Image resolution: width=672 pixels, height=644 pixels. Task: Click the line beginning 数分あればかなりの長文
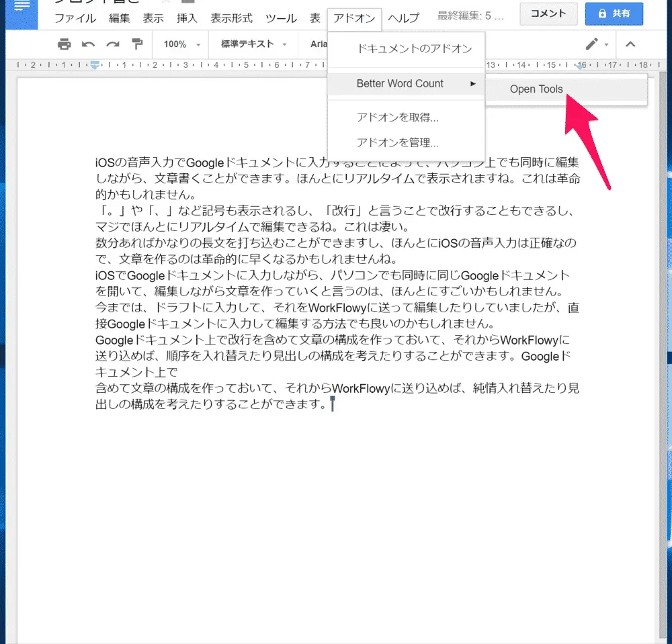click(335, 243)
